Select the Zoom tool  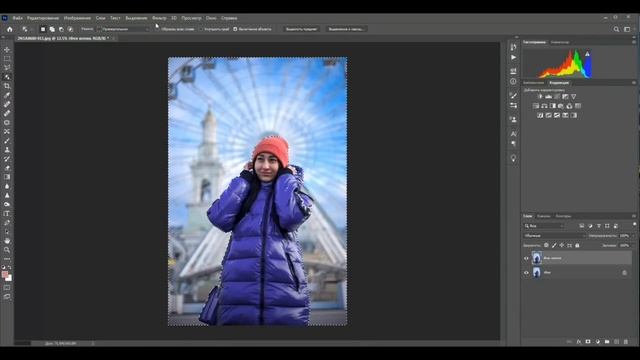click(7, 250)
